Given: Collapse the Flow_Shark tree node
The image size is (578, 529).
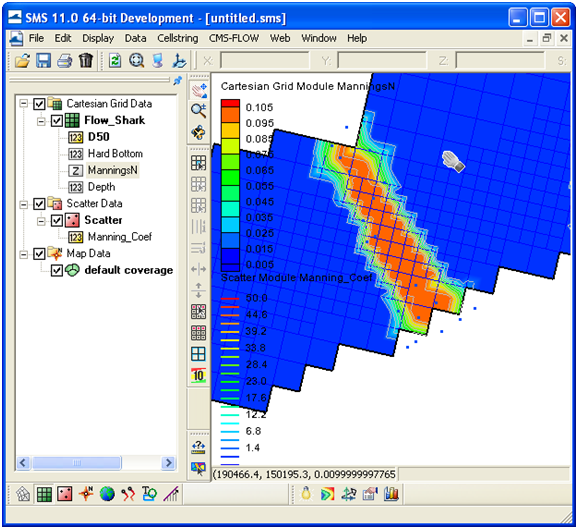Looking at the screenshot, I should pyautogui.click(x=41, y=121).
